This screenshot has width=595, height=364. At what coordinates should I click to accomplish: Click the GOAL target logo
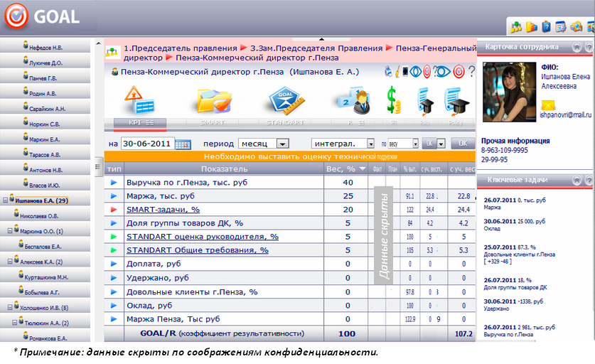point(16,16)
